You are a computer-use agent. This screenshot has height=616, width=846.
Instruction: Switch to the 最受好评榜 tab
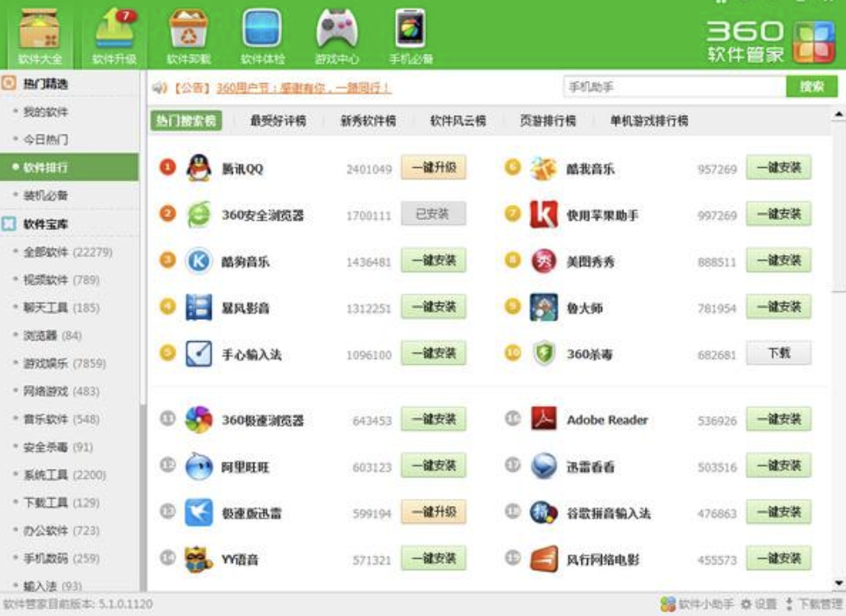click(278, 121)
